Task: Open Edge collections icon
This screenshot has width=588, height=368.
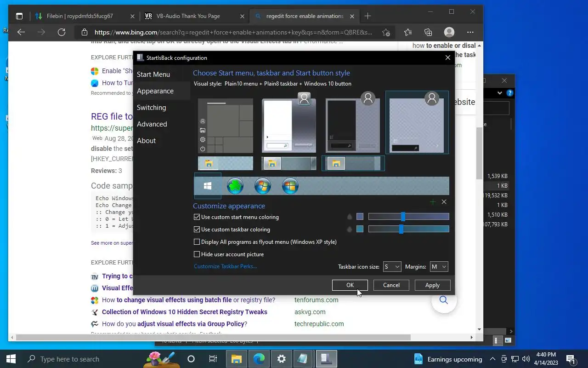Action: (428, 32)
